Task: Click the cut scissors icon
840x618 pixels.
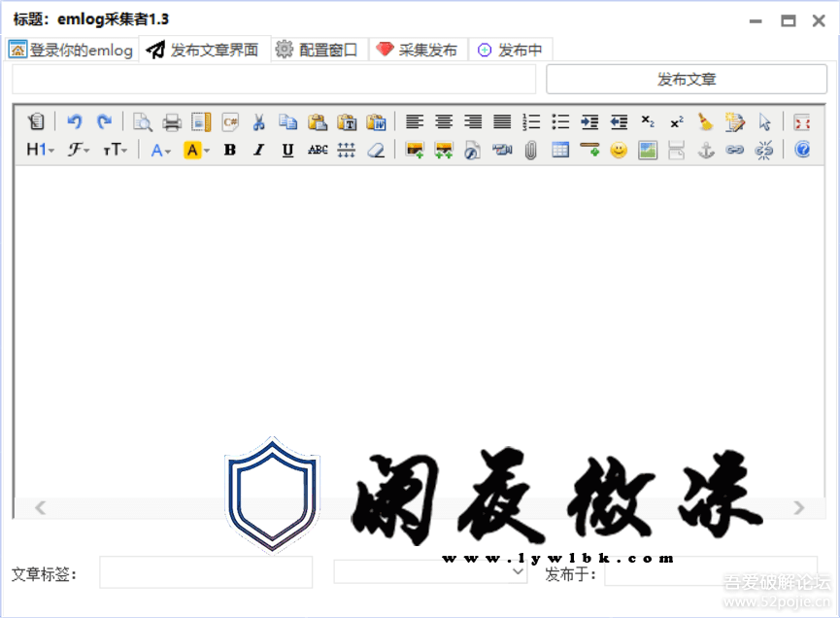Action: tap(259, 121)
